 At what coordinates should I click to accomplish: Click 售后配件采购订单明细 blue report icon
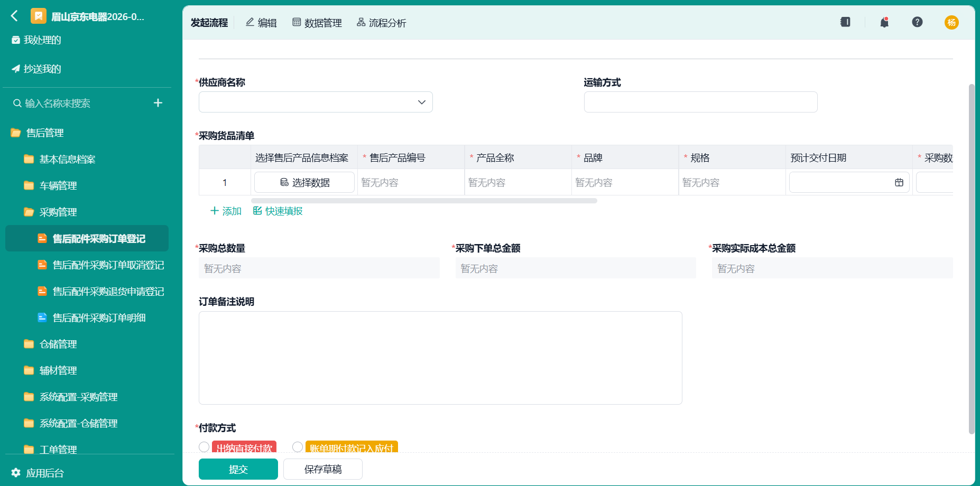[x=42, y=317]
